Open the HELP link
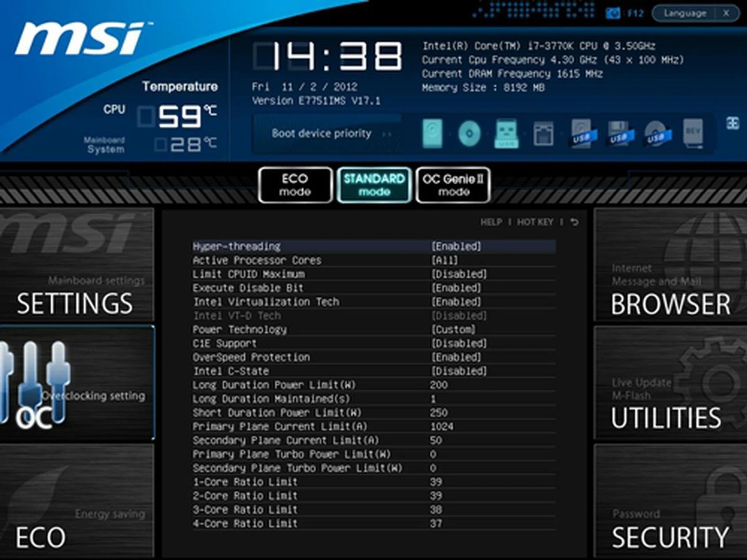Screen dimensions: 747x560 491,222
